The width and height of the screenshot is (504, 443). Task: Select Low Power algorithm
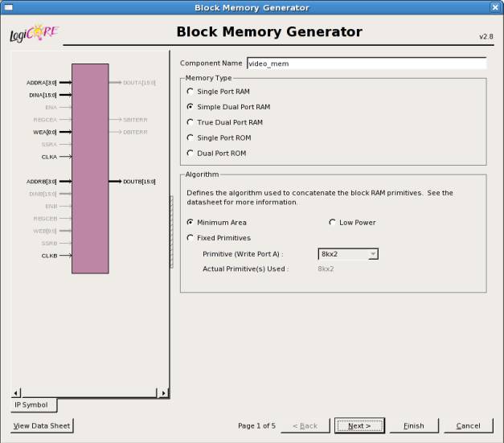[332, 222]
